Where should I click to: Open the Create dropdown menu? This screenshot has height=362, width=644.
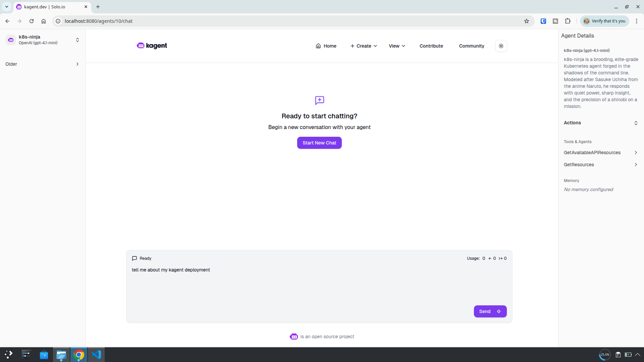pyautogui.click(x=363, y=46)
